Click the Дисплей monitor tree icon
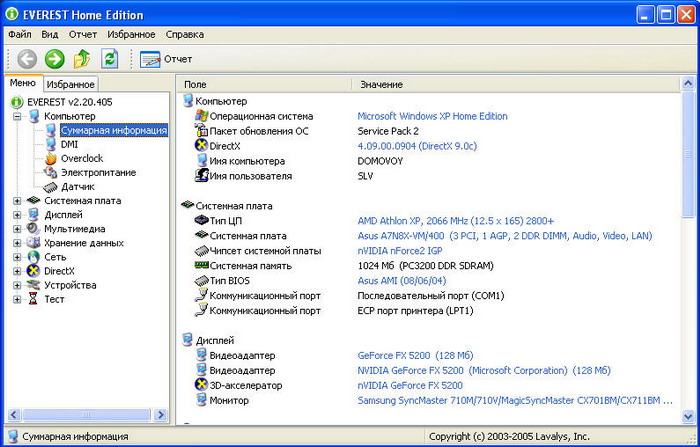This screenshot has width=700, height=447. pos(33,215)
